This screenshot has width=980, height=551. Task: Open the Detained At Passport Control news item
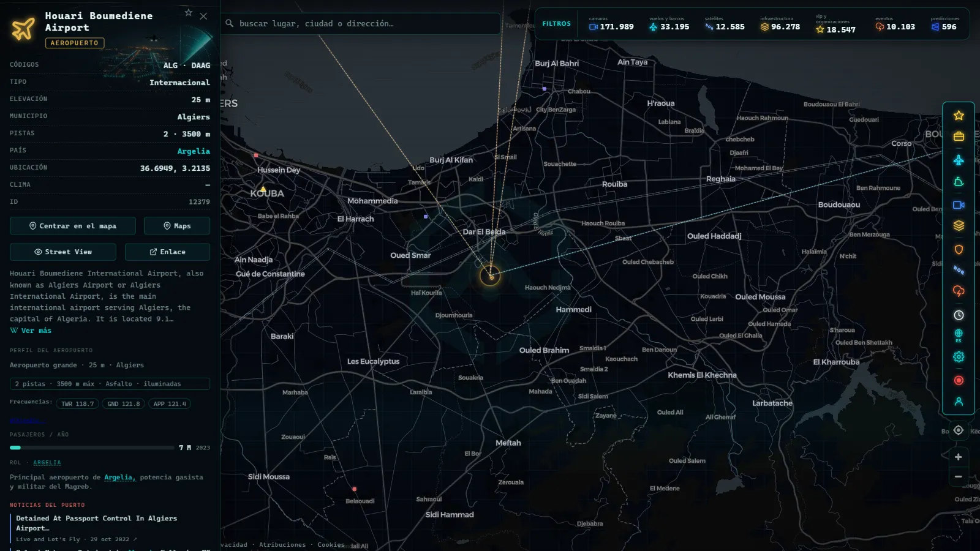110,528
